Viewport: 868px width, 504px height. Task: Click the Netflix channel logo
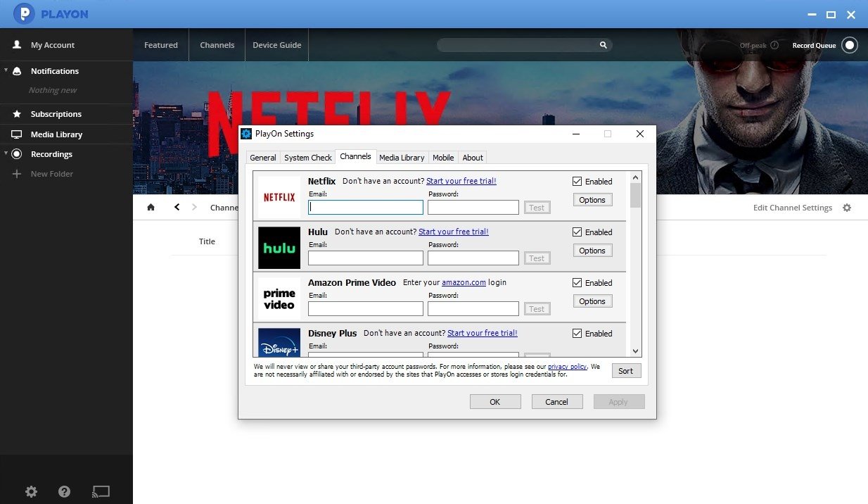point(279,197)
